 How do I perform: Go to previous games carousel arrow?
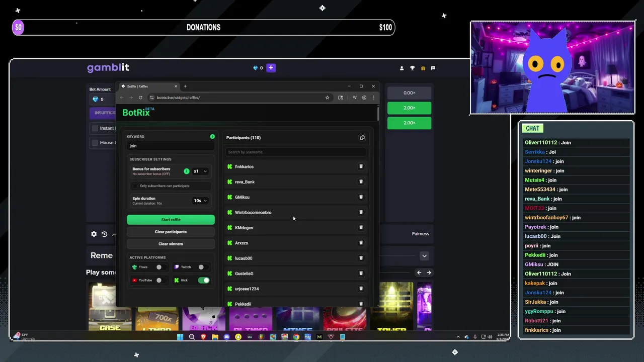[x=419, y=273]
